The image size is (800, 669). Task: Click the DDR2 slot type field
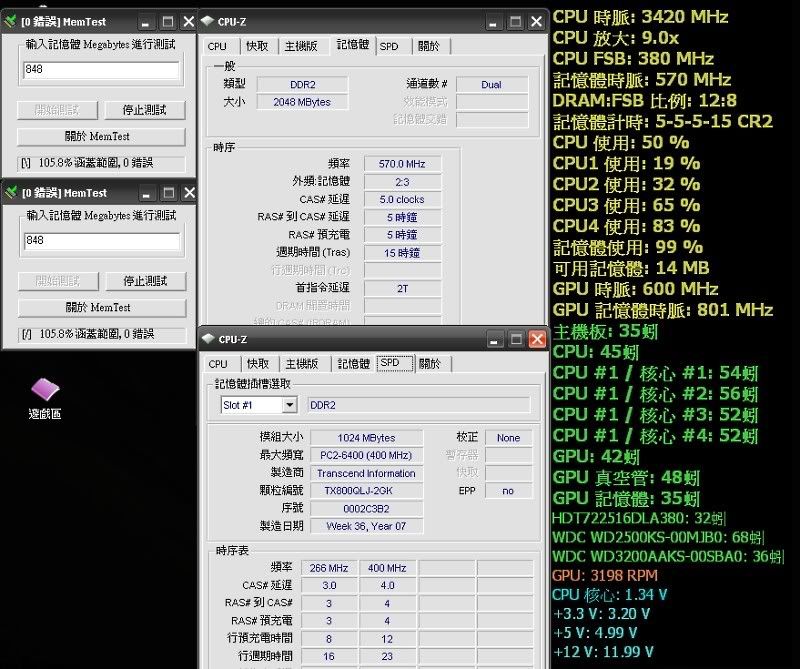coord(419,405)
